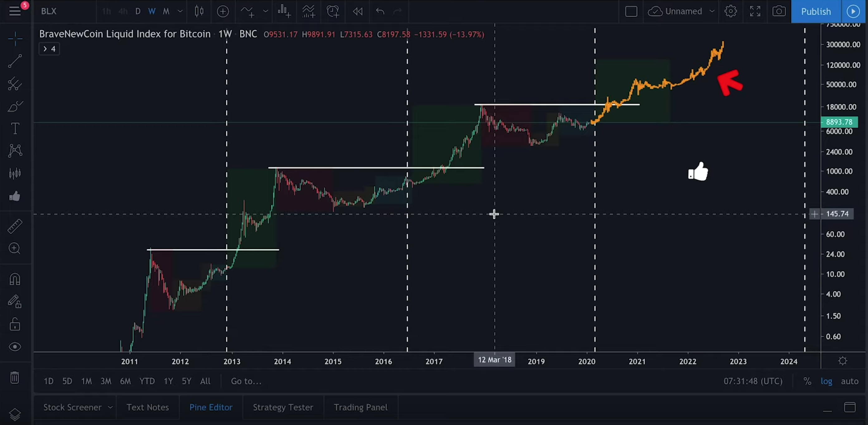Select the XABCD pattern tool
The height and width of the screenshot is (425, 868).
(15, 151)
